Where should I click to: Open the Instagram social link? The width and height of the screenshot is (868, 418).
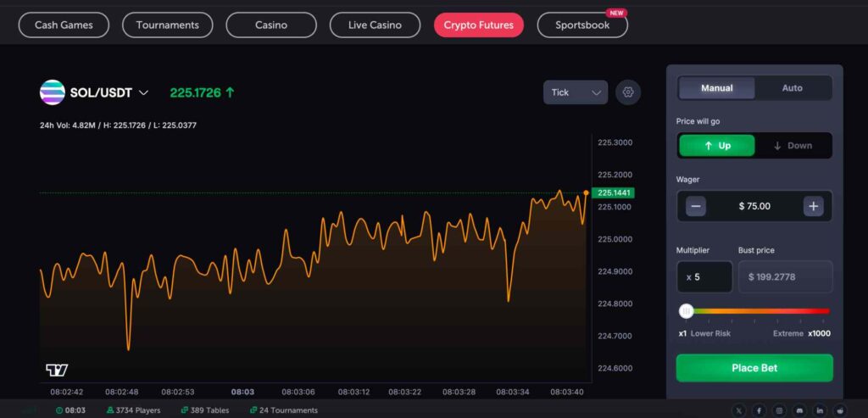coord(780,410)
